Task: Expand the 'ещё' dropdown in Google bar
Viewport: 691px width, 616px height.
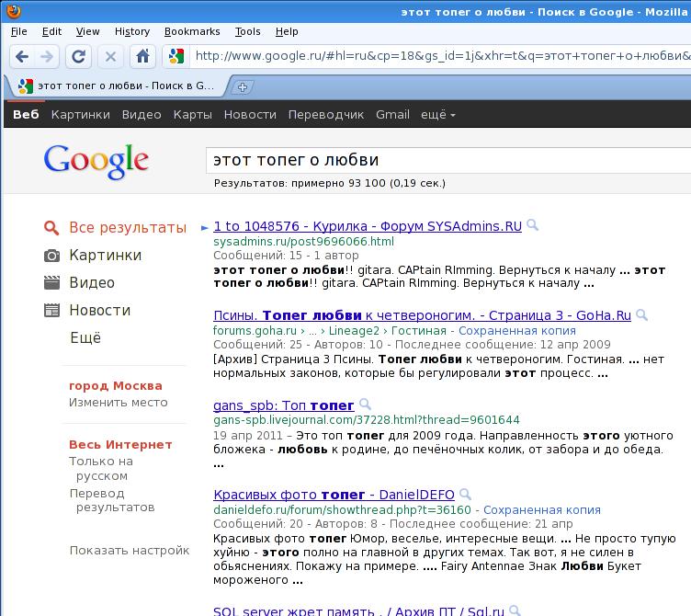Action: click(x=438, y=115)
